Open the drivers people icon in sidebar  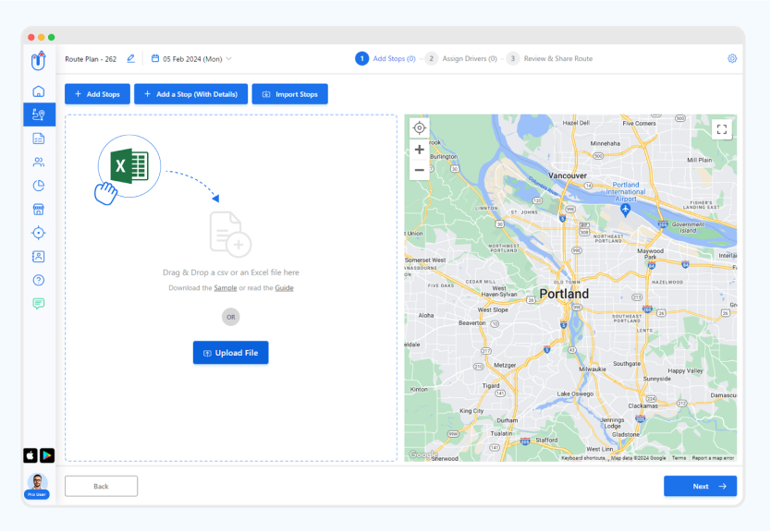[x=38, y=163]
